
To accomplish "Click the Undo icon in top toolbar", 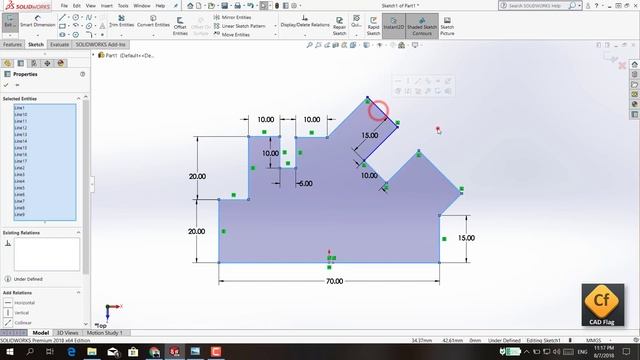I will [250, 6].
